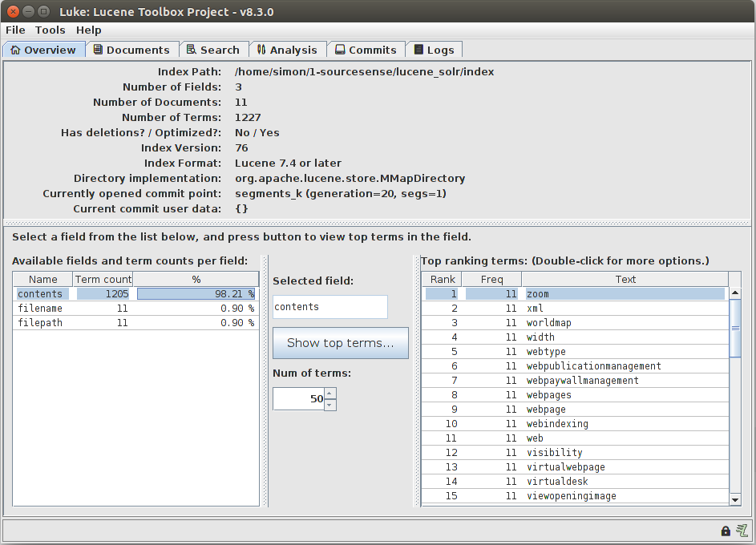Click the segments_k commit point value
The height and width of the screenshot is (545, 756).
click(x=341, y=194)
